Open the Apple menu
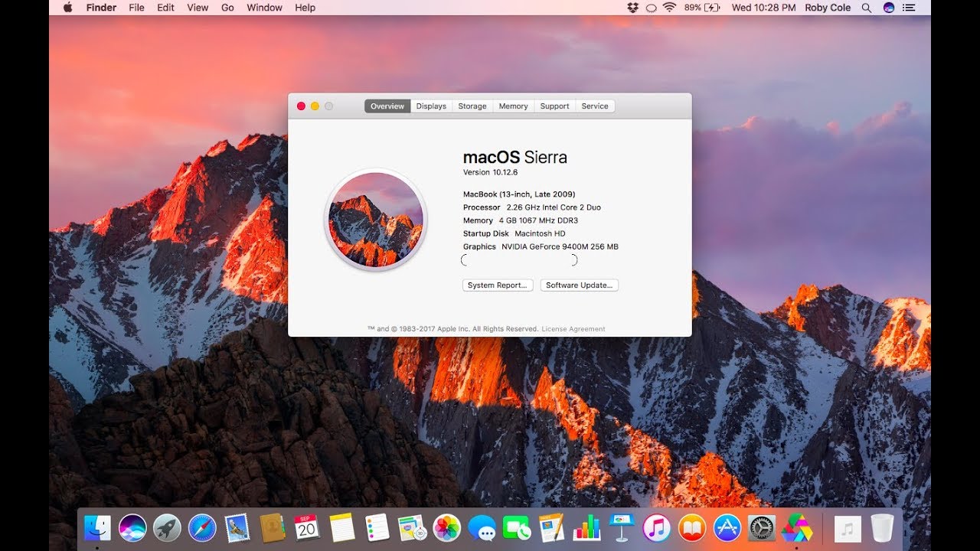 tap(67, 8)
